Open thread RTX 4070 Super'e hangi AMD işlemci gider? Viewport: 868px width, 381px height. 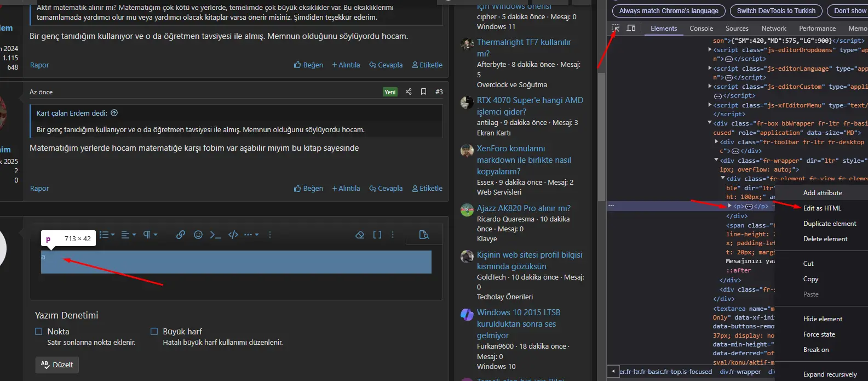click(x=530, y=106)
